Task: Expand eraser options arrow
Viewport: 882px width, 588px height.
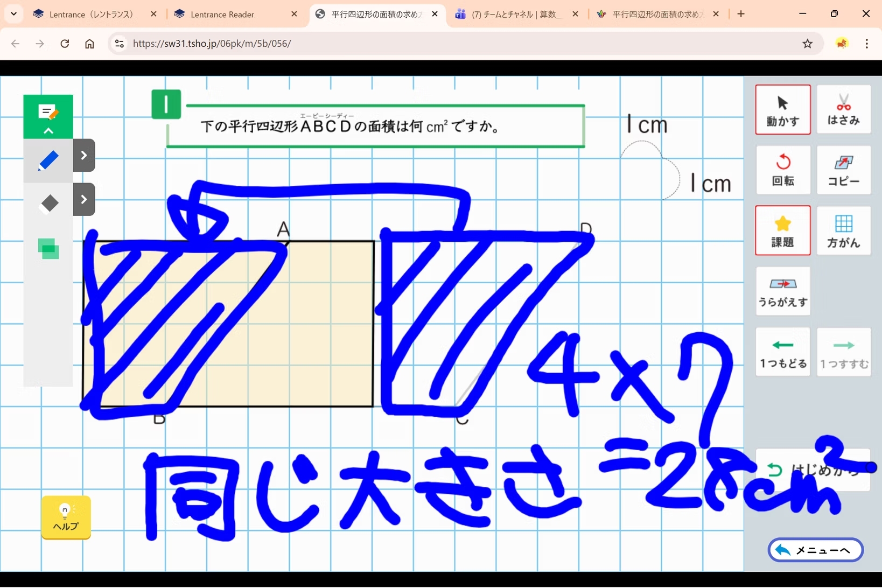Action: click(x=84, y=200)
